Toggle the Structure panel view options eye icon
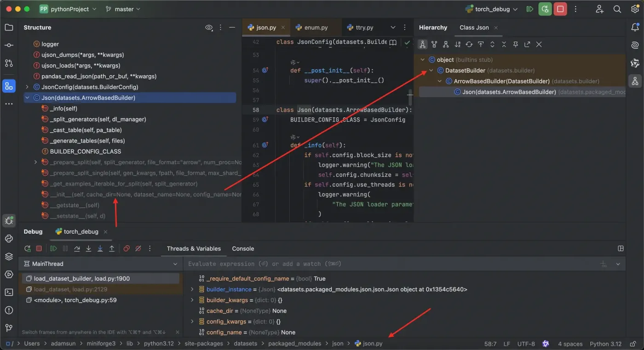The width and height of the screenshot is (644, 350). 209,28
